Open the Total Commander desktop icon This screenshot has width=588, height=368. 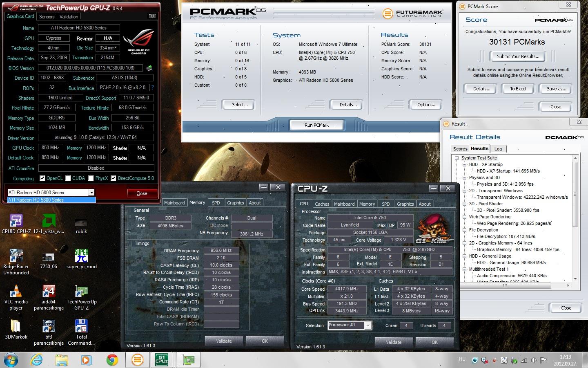point(81,332)
